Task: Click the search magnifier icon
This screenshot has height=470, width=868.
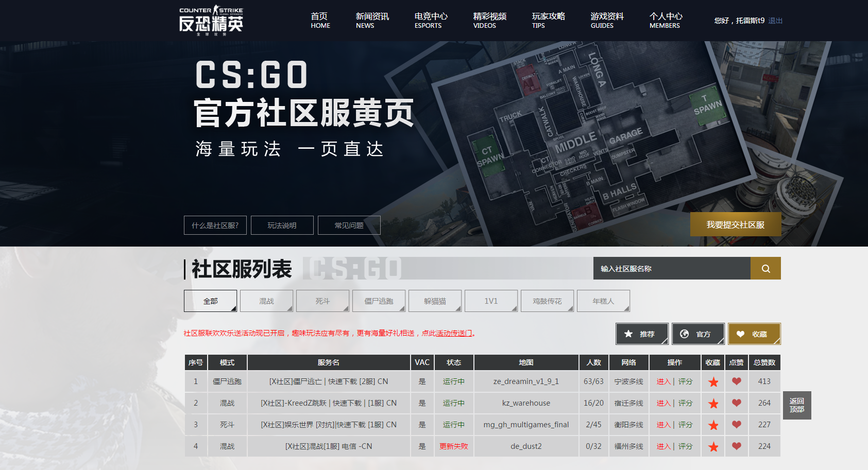Action: click(765, 268)
